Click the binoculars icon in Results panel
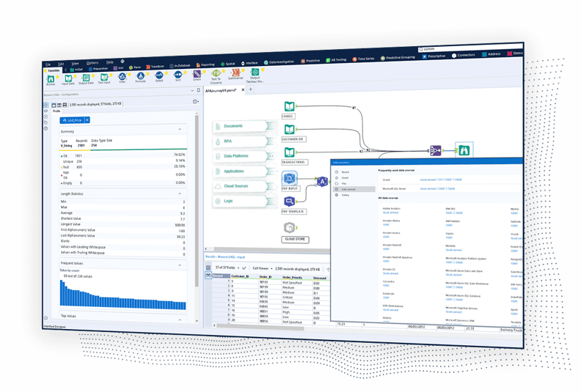 [x=208, y=275]
